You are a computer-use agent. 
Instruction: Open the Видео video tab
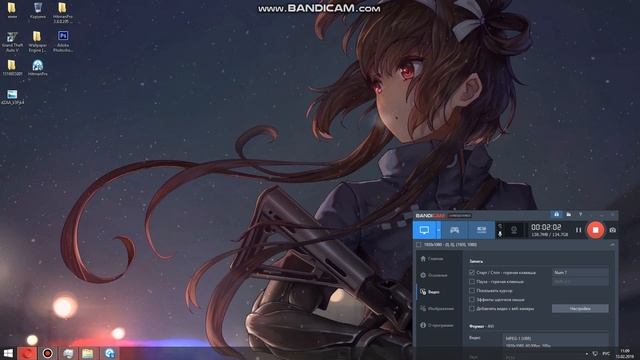430,292
